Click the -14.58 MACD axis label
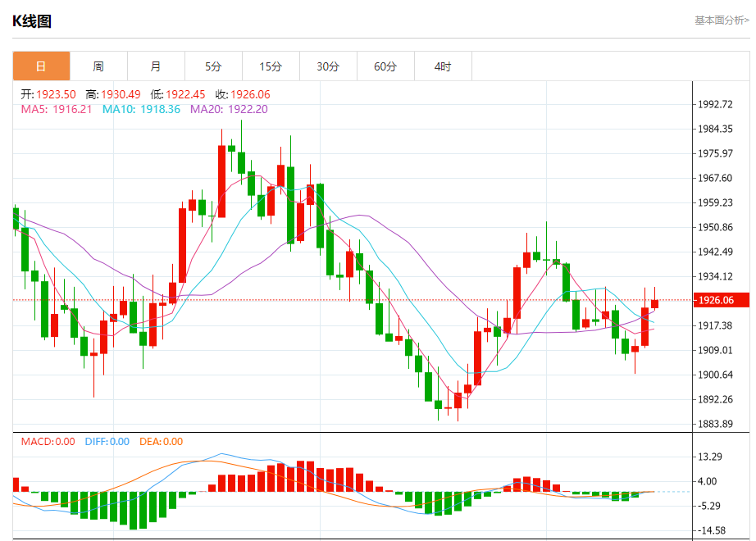The image size is (756, 541). coord(711,531)
